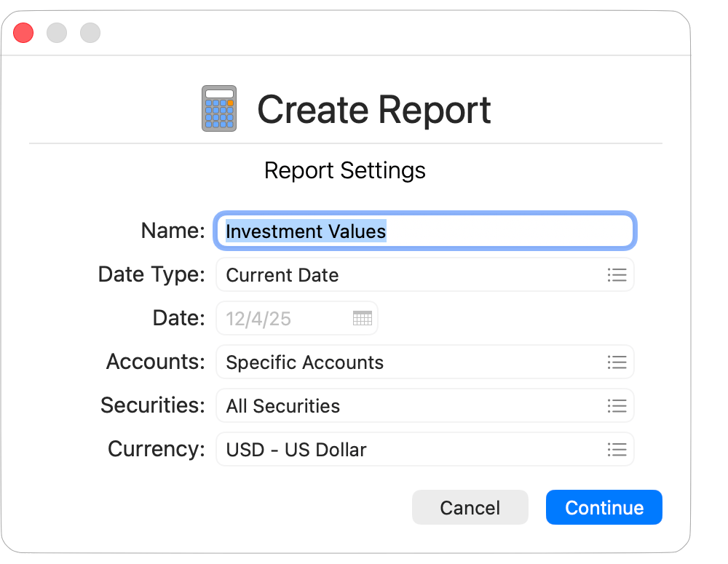Click the list icon next to Date Type

(x=617, y=275)
